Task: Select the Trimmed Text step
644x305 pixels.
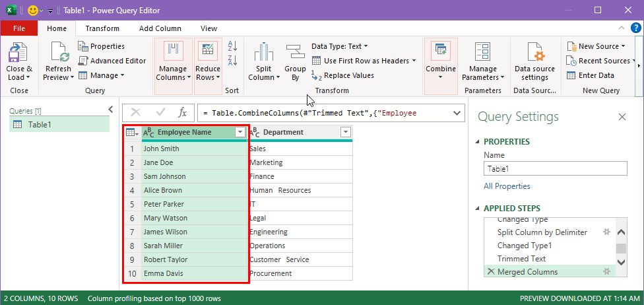Action: pos(550,259)
